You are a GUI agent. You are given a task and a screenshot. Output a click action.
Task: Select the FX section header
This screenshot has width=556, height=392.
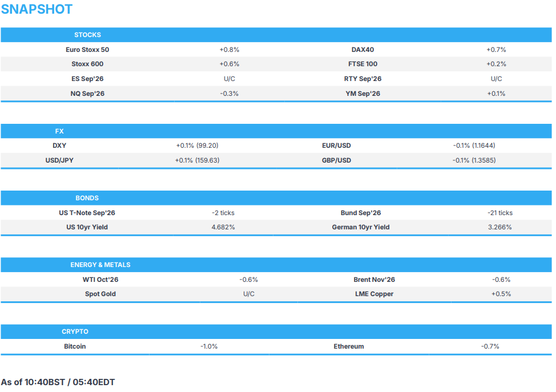click(x=59, y=131)
